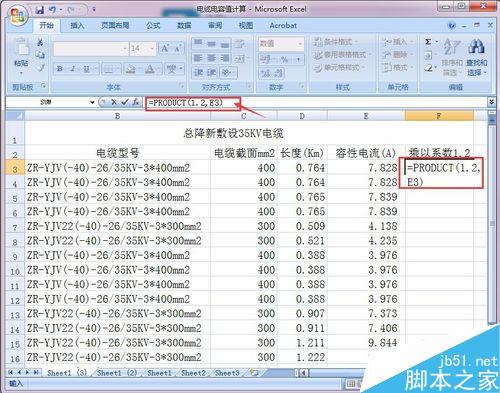Open the Name Box dropdown arrow
500x393 pixels.
(92, 102)
